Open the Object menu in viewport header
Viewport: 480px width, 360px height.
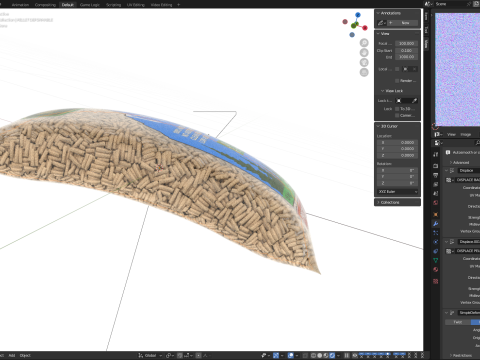coord(25,355)
